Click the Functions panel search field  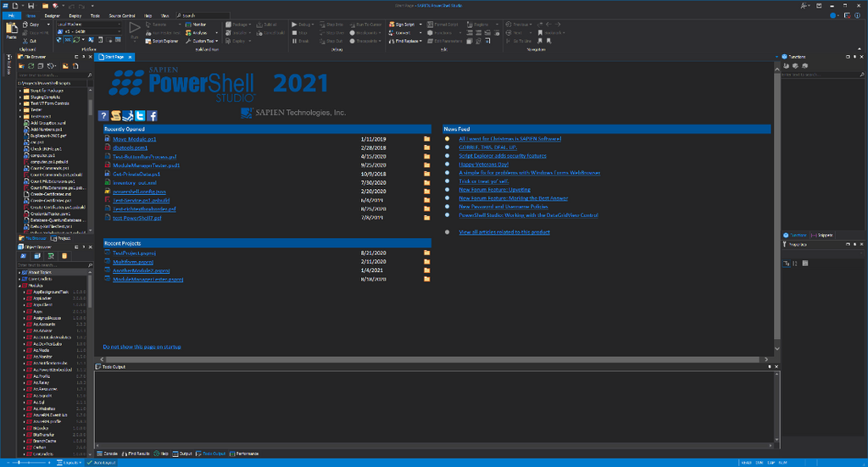[822, 75]
